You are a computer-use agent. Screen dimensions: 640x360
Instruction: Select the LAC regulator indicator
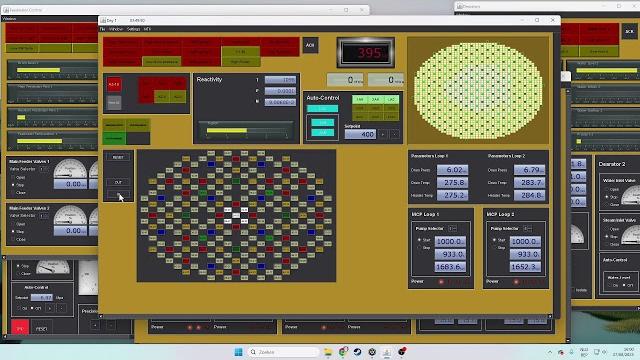pyautogui.click(x=391, y=99)
